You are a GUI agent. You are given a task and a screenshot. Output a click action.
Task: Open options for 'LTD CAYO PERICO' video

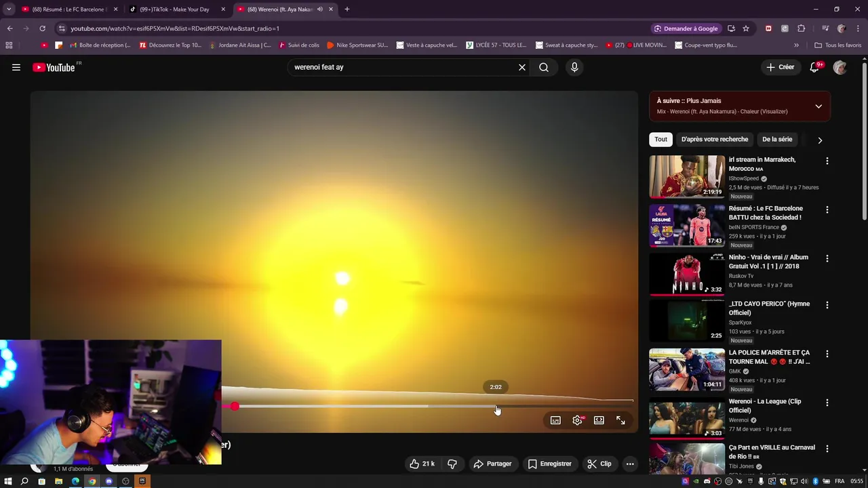827,306
